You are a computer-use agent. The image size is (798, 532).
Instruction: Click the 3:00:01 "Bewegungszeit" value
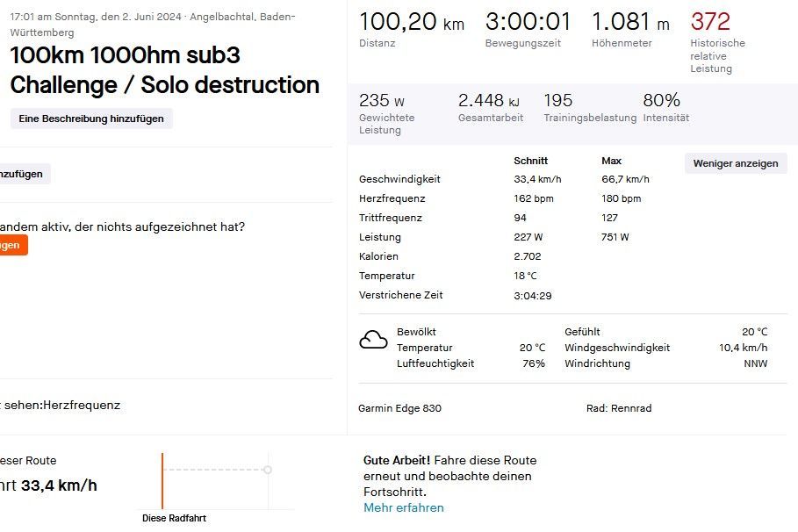click(528, 22)
